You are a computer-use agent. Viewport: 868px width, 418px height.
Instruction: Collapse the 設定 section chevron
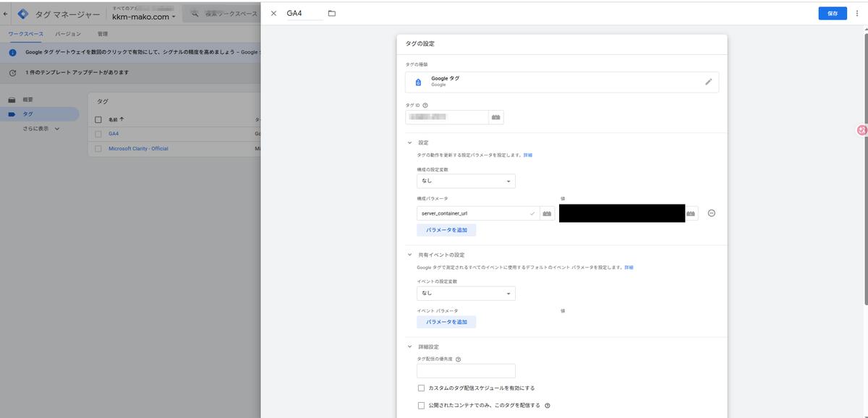click(410, 142)
